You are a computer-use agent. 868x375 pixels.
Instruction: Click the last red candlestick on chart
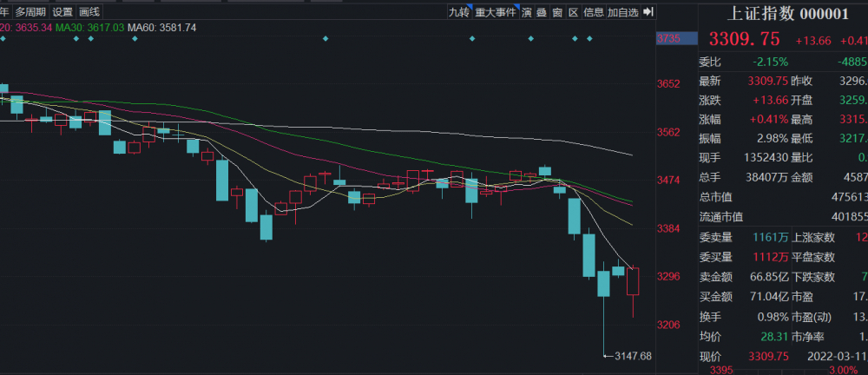[633, 281]
